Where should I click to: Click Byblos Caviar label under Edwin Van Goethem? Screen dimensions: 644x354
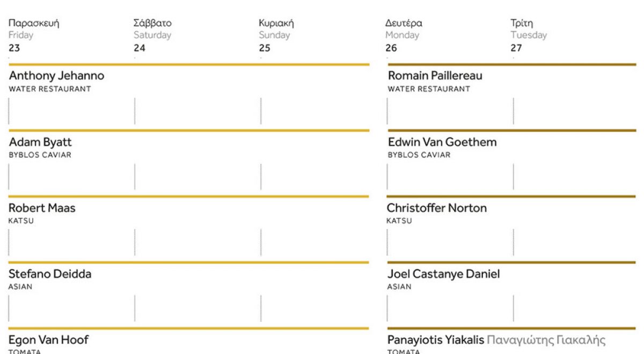point(419,155)
